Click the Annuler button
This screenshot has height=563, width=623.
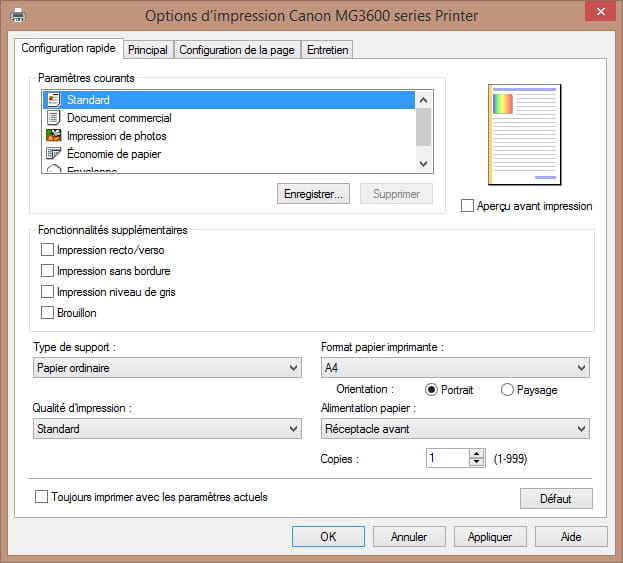pyautogui.click(x=409, y=537)
